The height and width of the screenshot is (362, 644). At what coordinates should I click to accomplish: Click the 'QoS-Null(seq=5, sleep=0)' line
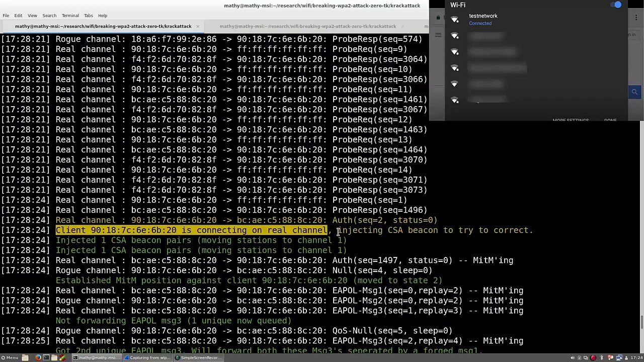(x=226, y=331)
